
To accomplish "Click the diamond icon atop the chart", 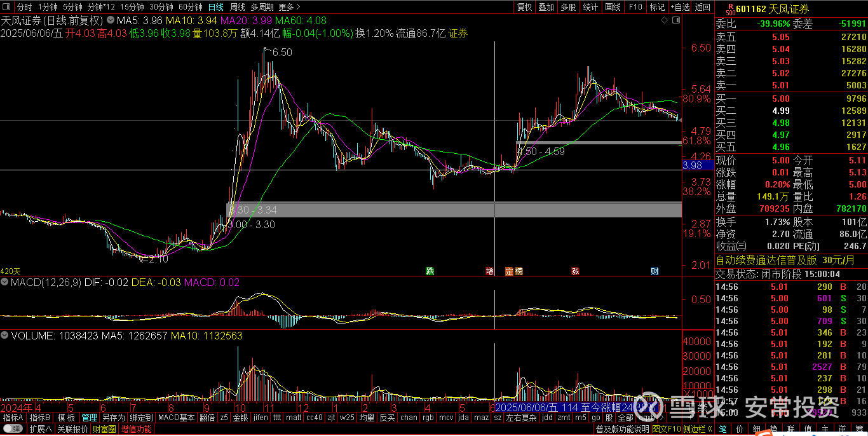I will [665, 20].
